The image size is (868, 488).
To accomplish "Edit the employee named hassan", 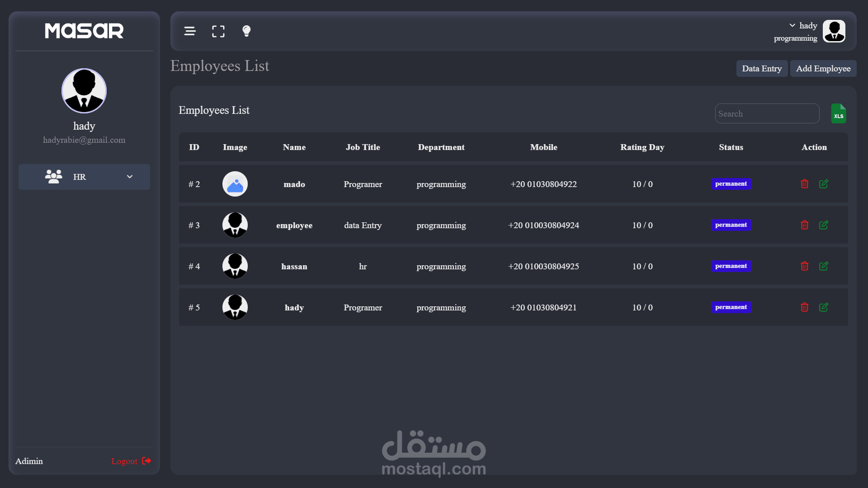I will 824,266.
